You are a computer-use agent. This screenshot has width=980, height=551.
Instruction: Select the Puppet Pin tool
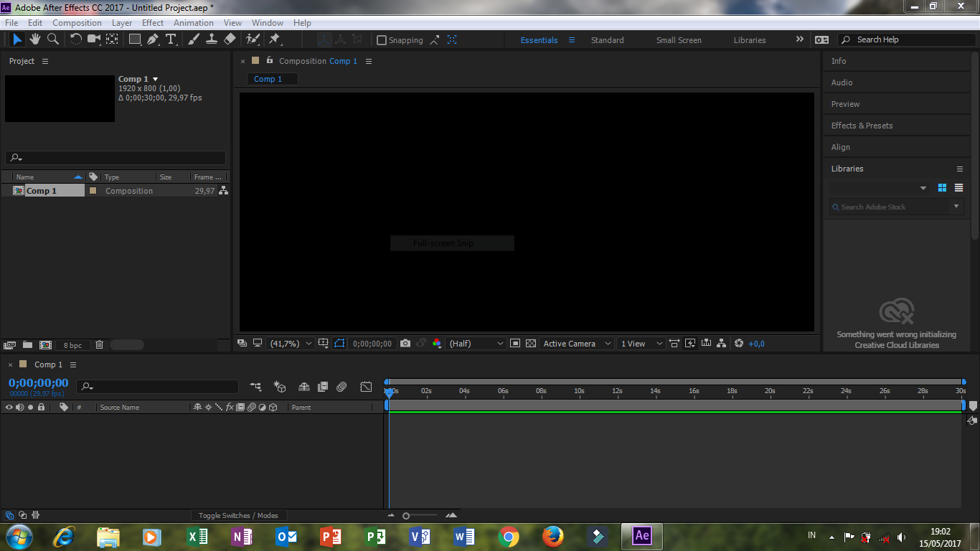point(275,39)
